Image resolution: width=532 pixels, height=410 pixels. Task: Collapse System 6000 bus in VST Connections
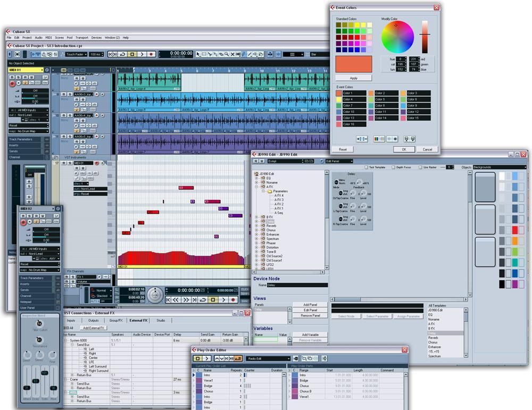(x=66, y=340)
